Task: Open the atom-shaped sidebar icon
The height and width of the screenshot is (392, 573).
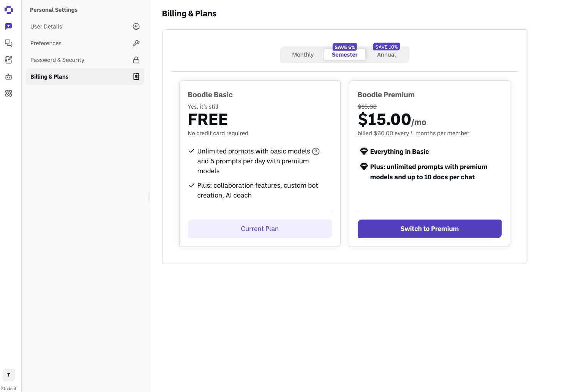Action: tap(9, 93)
